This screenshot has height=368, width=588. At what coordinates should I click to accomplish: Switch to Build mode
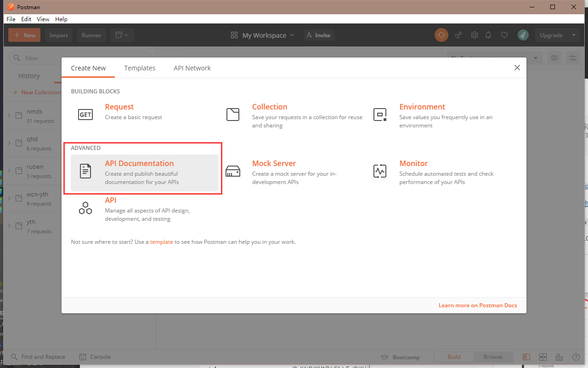(454, 357)
